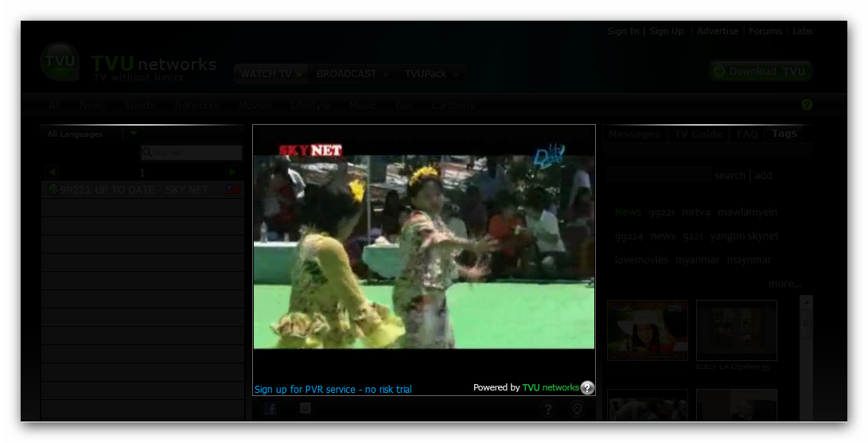This screenshot has height=443, width=868.
Task: Select channel 99221 UP TO DATE - SKY NET
Action: [143, 190]
